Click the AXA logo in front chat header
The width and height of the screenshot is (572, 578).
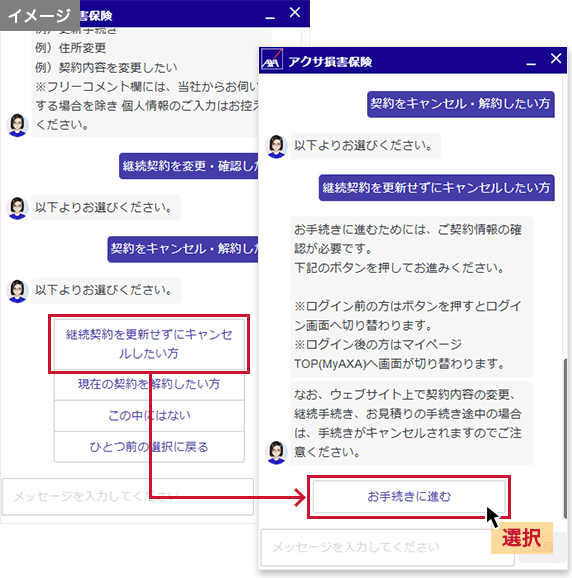(x=272, y=60)
